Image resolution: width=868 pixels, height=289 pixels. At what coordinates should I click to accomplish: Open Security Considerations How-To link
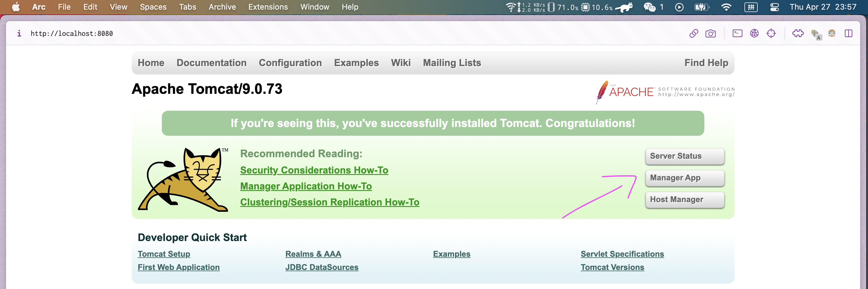pos(314,170)
